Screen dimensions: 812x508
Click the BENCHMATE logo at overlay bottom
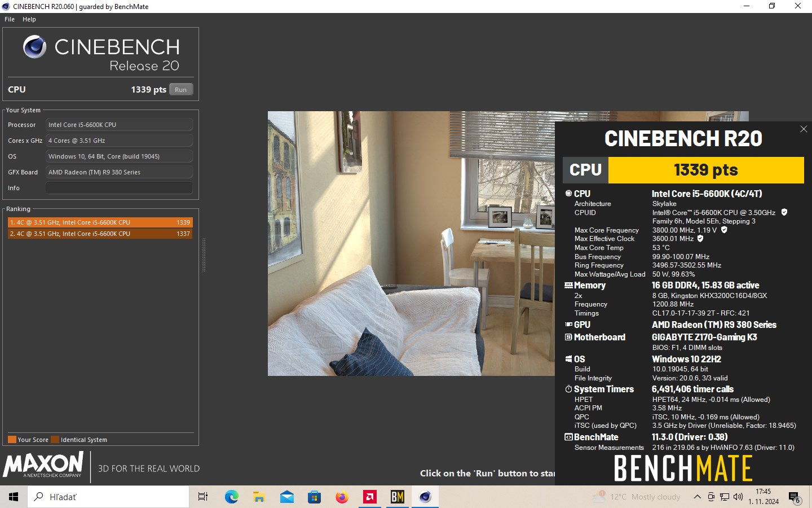click(683, 468)
